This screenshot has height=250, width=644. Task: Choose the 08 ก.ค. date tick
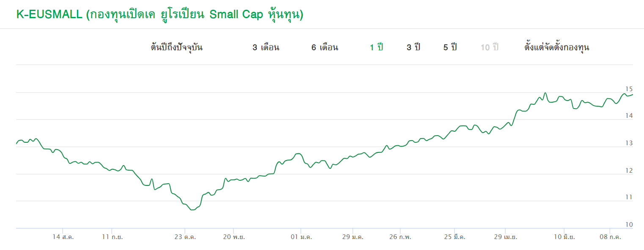pos(610,237)
